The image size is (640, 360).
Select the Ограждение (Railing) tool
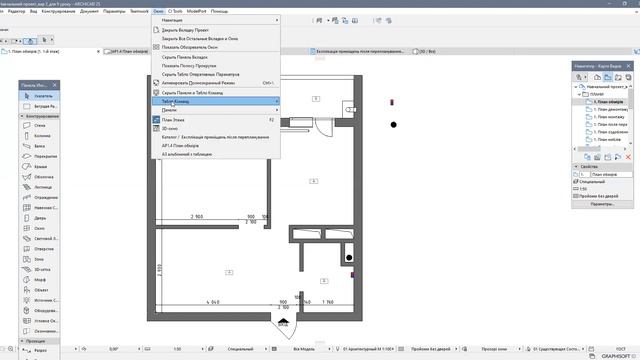39,198
